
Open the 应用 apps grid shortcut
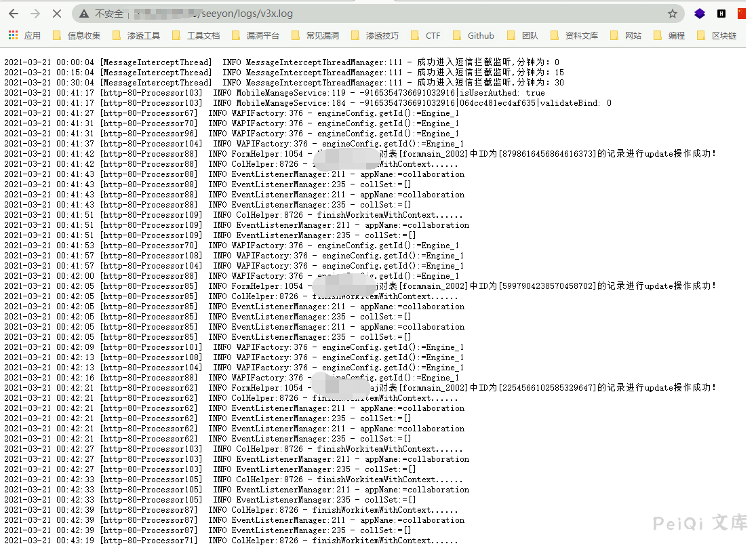(x=24, y=35)
